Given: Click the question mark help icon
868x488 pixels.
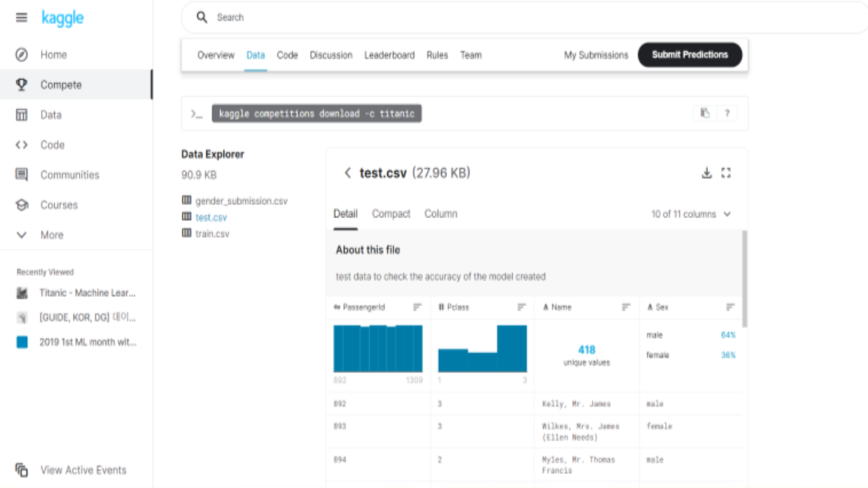Looking at the screenshot, I should coord(727,113).
